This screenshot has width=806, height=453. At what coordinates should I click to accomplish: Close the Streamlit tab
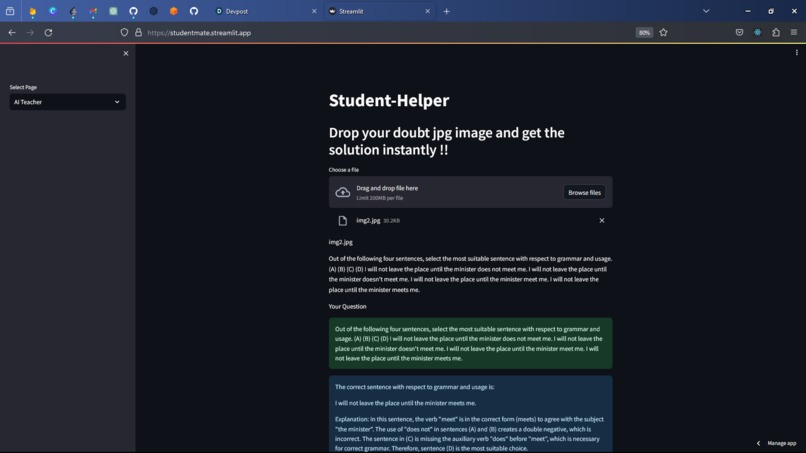click(x=427, y=11)
